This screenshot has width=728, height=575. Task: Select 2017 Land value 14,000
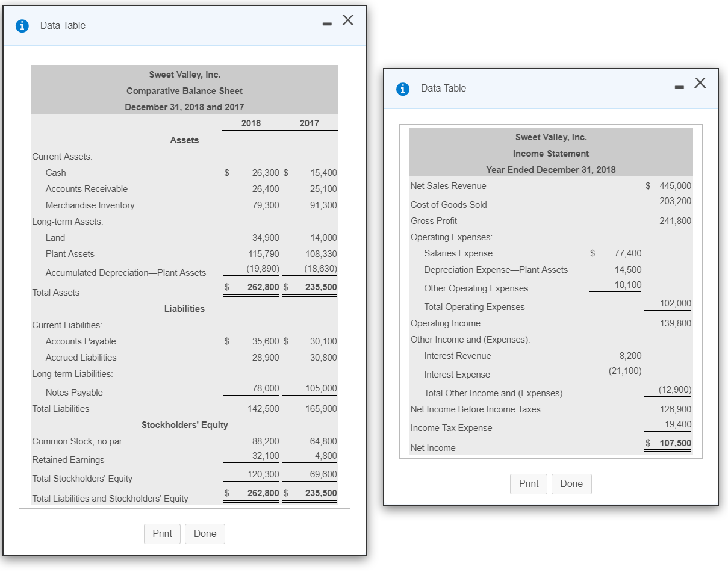click(x=323, y=238)
